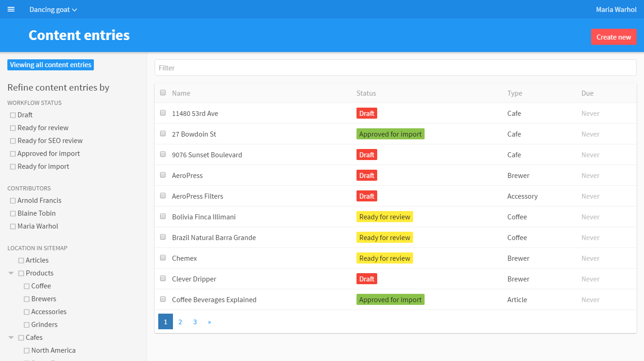Collapse the Products sitemap tree node

coord(11,273)
